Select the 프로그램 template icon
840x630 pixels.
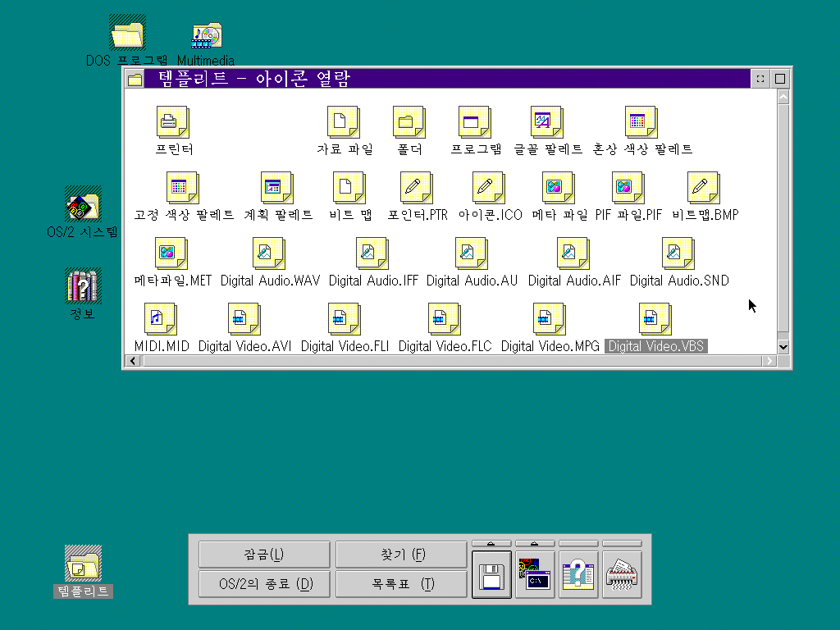point(475,122)
